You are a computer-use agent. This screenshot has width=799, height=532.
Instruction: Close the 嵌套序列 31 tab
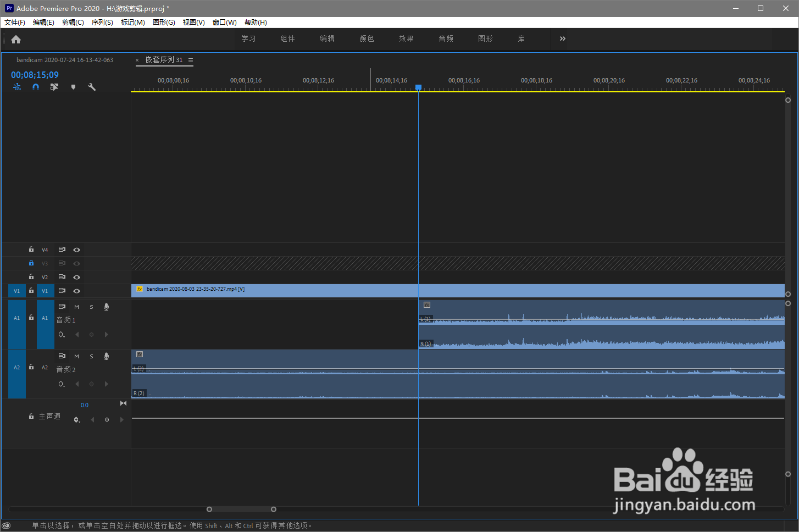pyautogui.click(x=137, y=60)
